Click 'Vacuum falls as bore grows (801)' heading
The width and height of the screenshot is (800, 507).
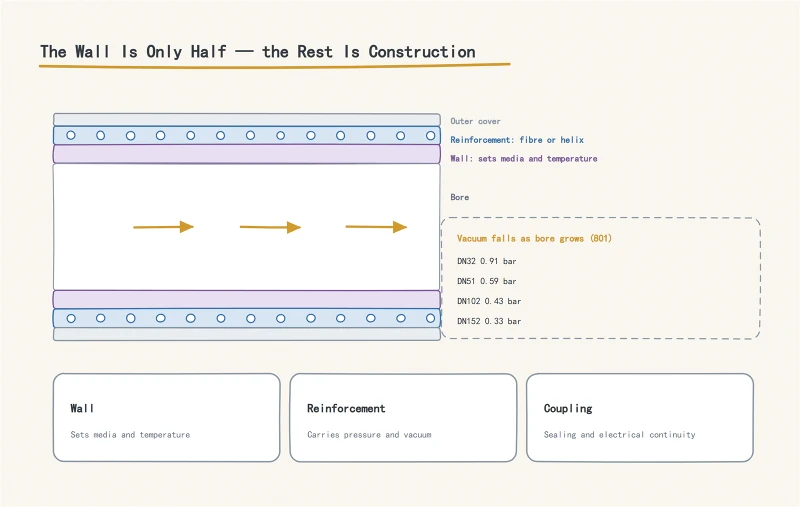pyautogui.click(x=534, y=238)
